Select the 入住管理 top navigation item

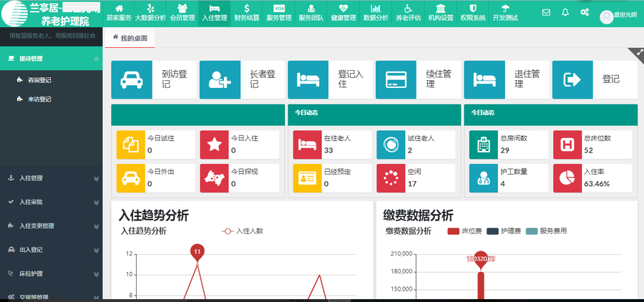click(215, 13)
